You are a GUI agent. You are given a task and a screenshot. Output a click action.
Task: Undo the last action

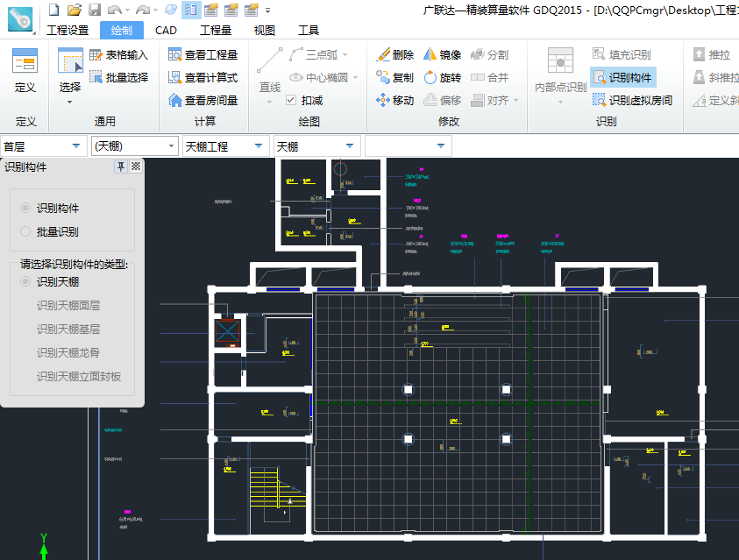[x=115, y=10]
